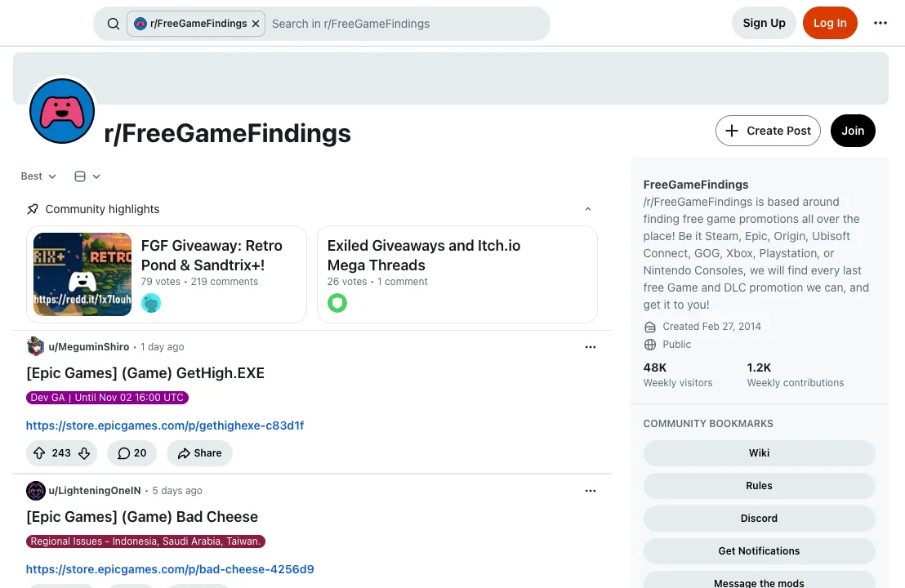
Task: Open the card view layout dropdown
Action: coord(87,176)
